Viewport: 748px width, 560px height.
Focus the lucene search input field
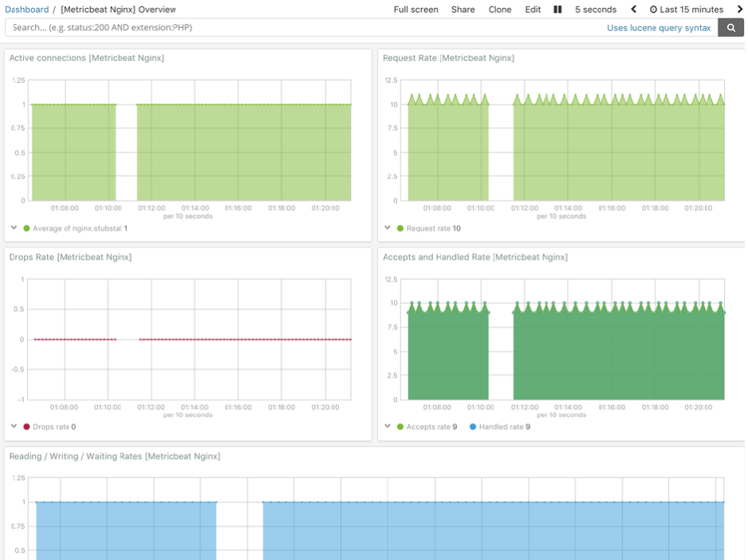tap(305, 28)
